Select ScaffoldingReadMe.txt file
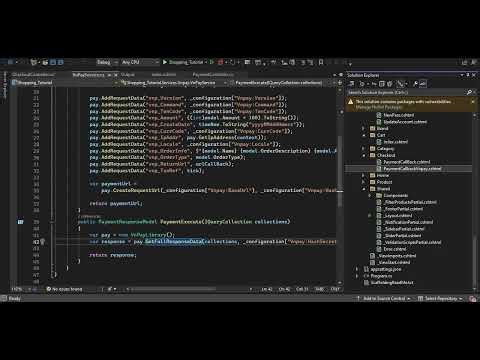This screenshot has width=480, height=360. pos(392,283)
